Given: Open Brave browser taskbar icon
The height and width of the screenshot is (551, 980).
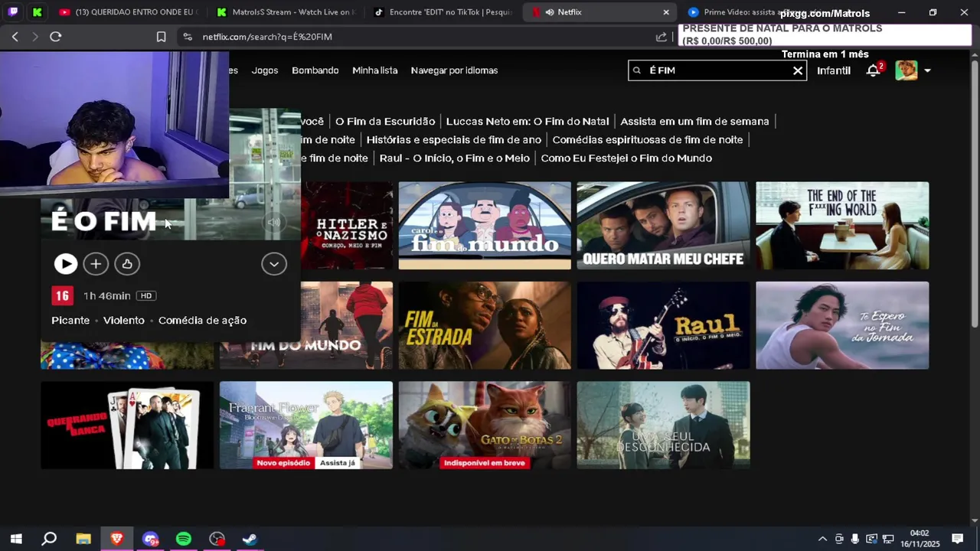Looking at the screenshot, I should click(x=116, y=539).
